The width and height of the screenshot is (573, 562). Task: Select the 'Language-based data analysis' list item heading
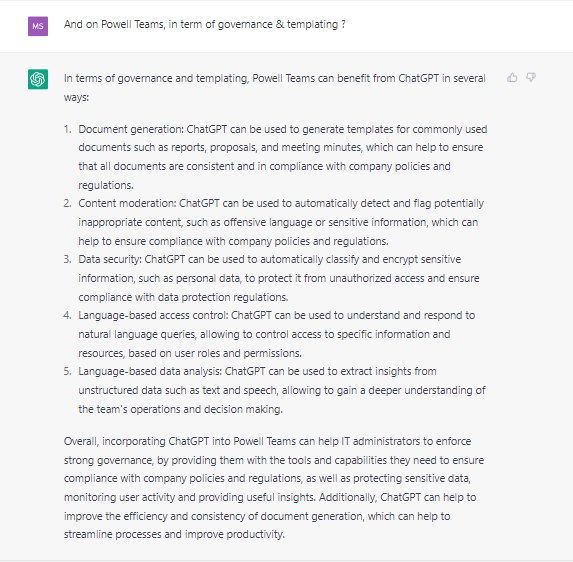(x=150, y=371)
